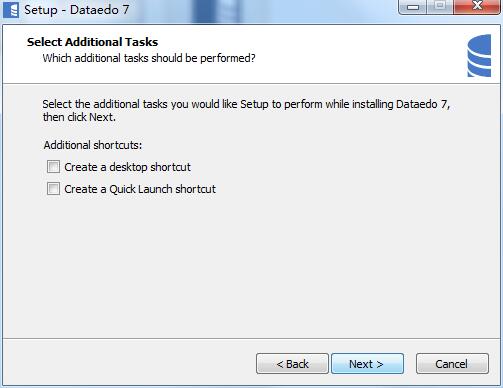Cancel the Dataedo installation
The height and width of the screenshot is (388, 503).
pyautogui.click(x=452, y=364)
